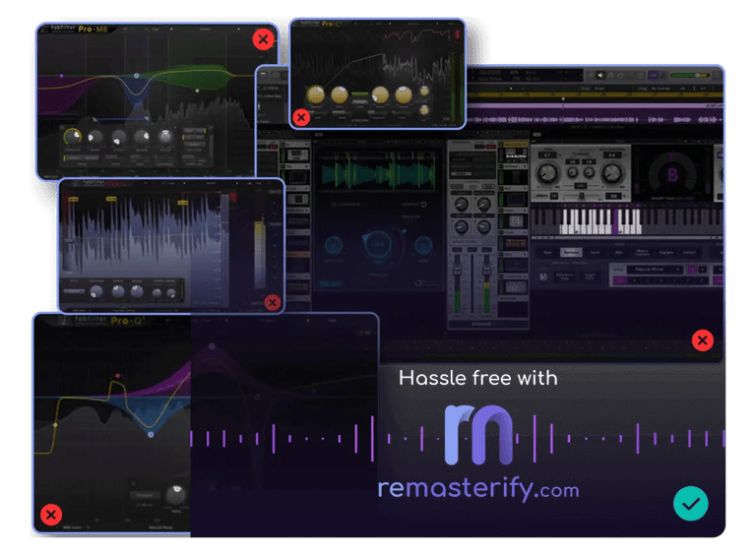Viewport: 756px width, 554px height.
Task: Click the large left knob in the tuning plugin
Action: pos(547,171)
